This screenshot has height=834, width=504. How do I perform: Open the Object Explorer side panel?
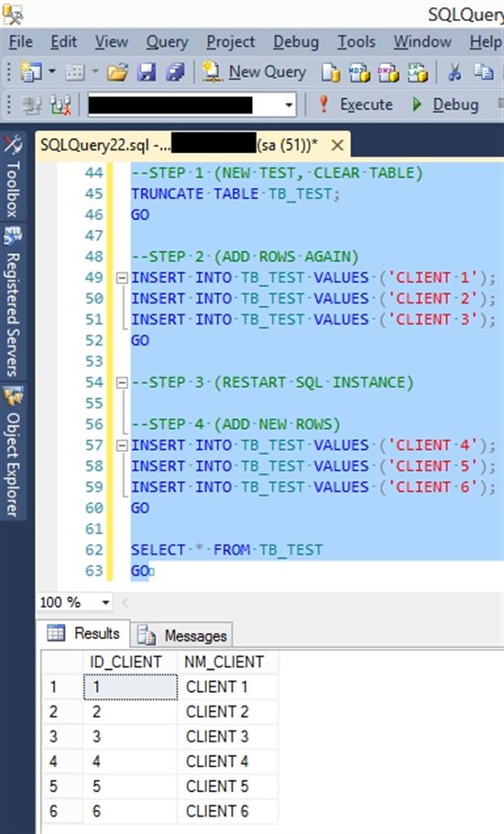pos(13,453)
